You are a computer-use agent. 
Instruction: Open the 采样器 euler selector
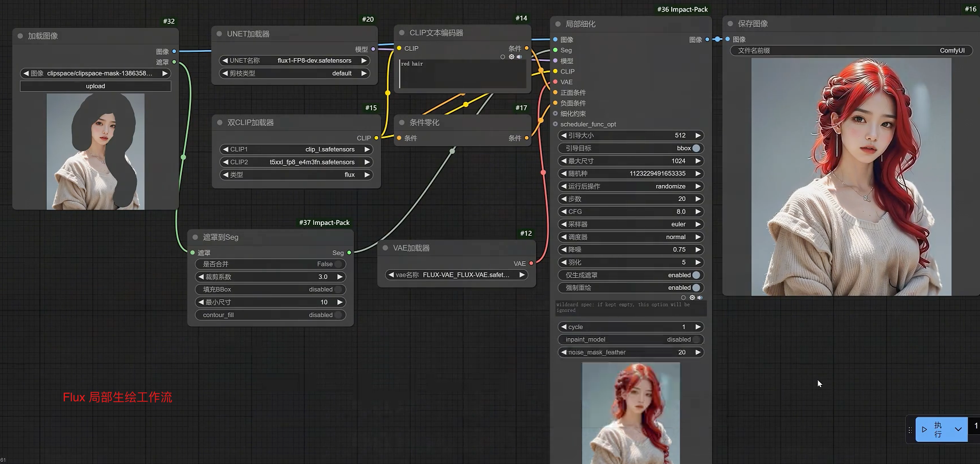tap(630, 224)
